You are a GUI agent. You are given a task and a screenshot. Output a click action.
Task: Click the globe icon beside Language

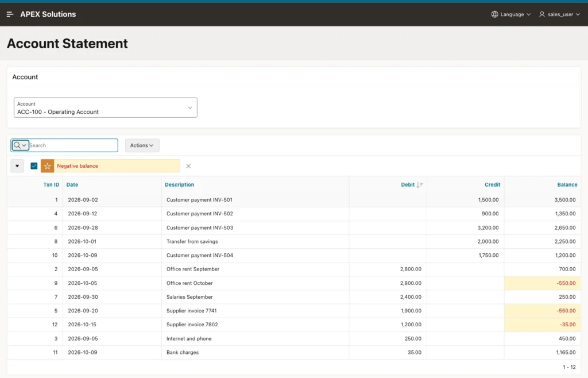494,14
